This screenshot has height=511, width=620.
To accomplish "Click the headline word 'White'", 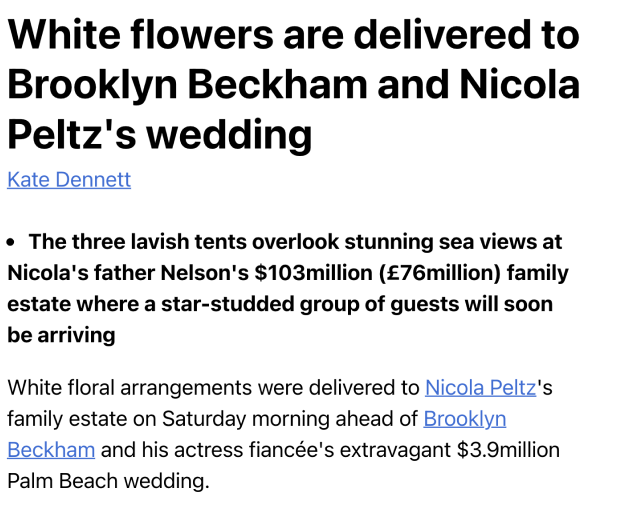I will 64,34.
